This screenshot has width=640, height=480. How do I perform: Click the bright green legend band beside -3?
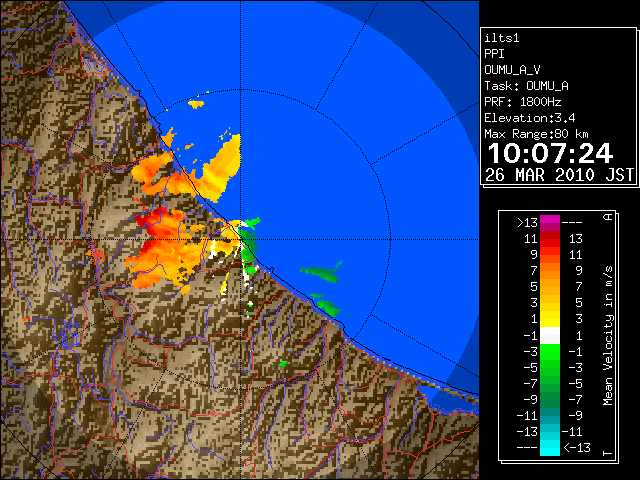point(550,352)
